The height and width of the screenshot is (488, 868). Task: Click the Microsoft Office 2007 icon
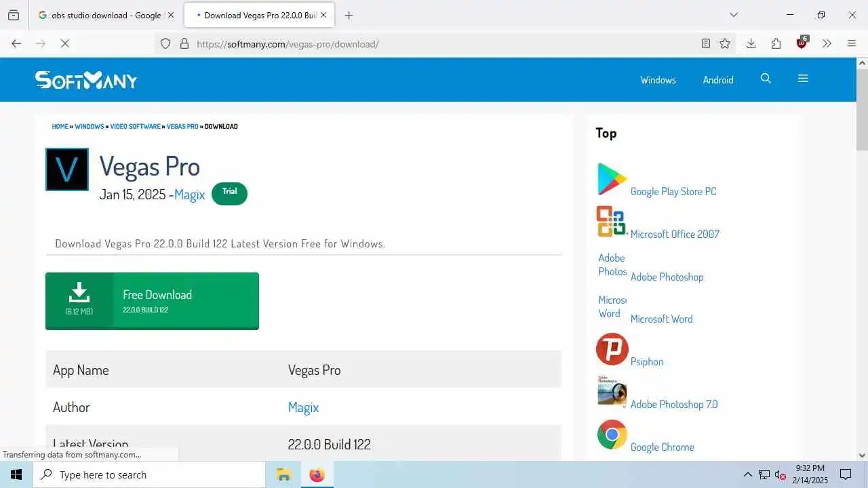612,222
